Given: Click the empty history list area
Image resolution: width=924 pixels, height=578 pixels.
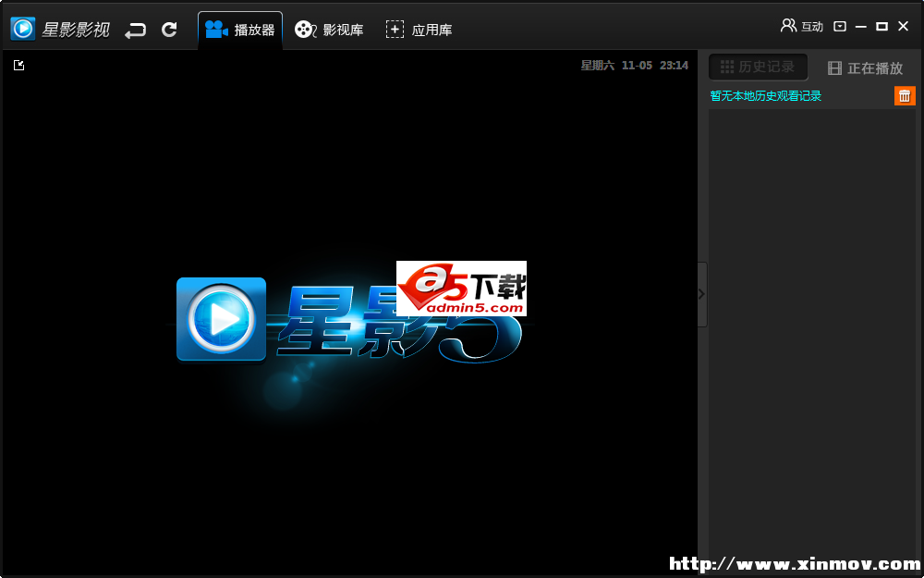Looking at the screenshot, I should [x=811, y=324].
